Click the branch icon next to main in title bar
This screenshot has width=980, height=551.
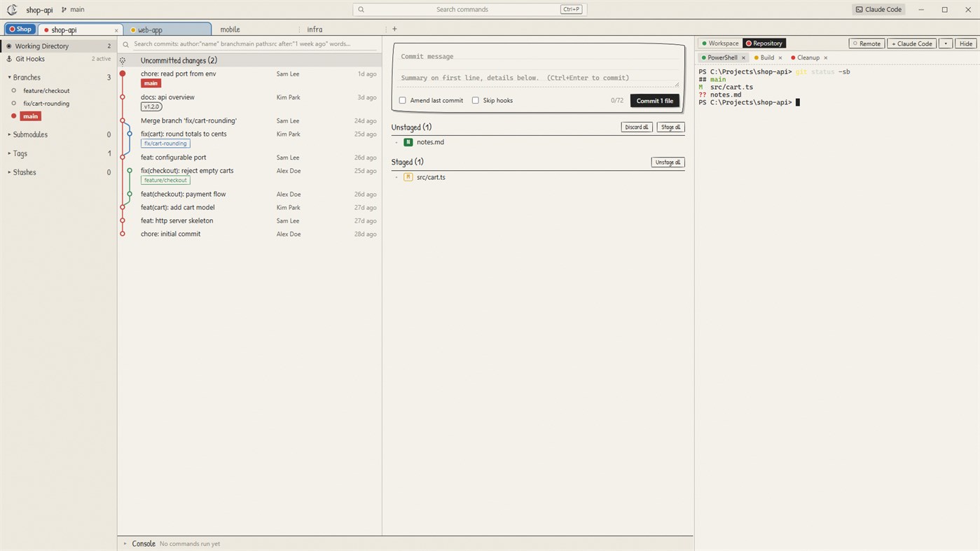tap(64, 10)
